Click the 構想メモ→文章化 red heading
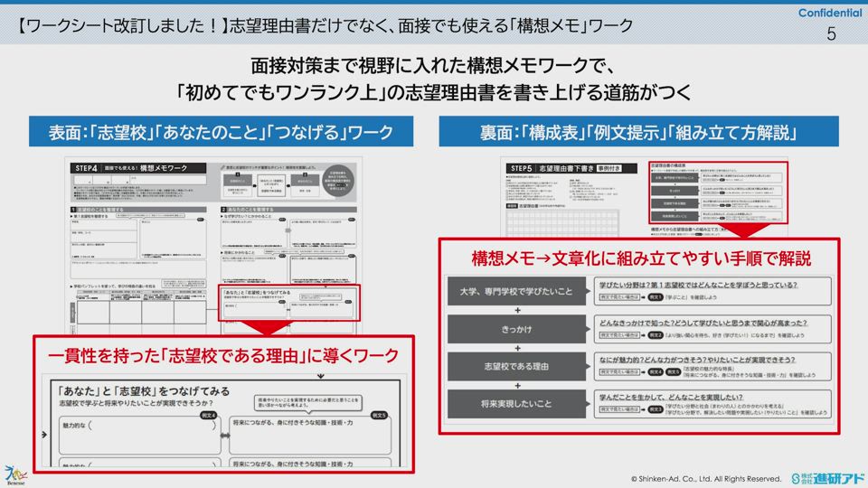Viewport: 868px width, 488px height. click(641, 258)
